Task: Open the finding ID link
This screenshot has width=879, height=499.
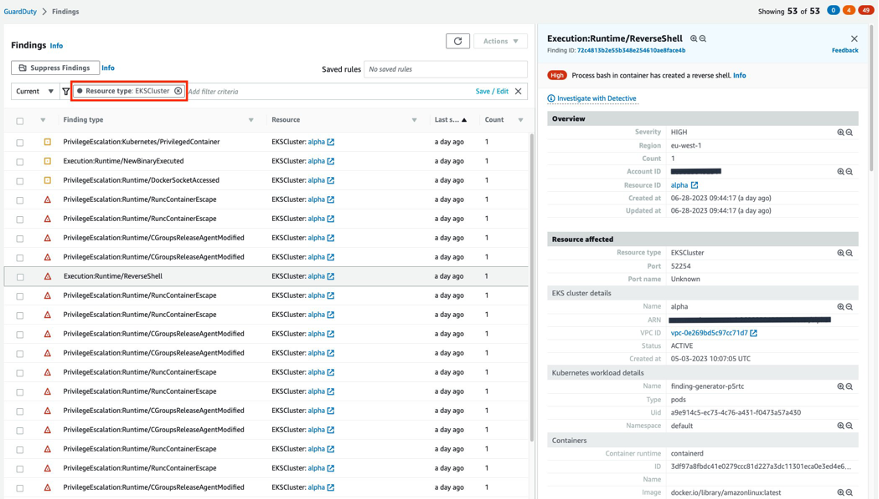Action: 631,50
